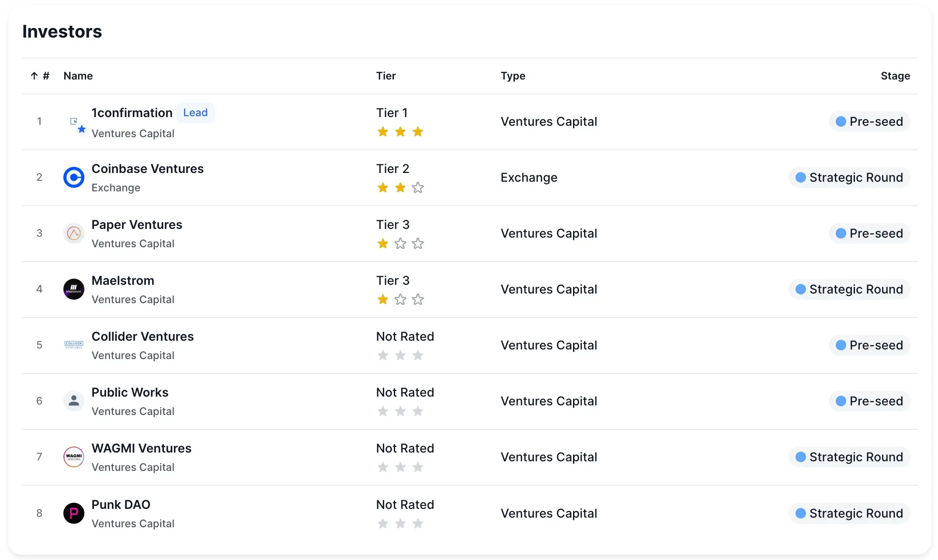Click the Paper Ventures logo icon
The width and height of the screenshot is (938, 560).
(73, 233)
